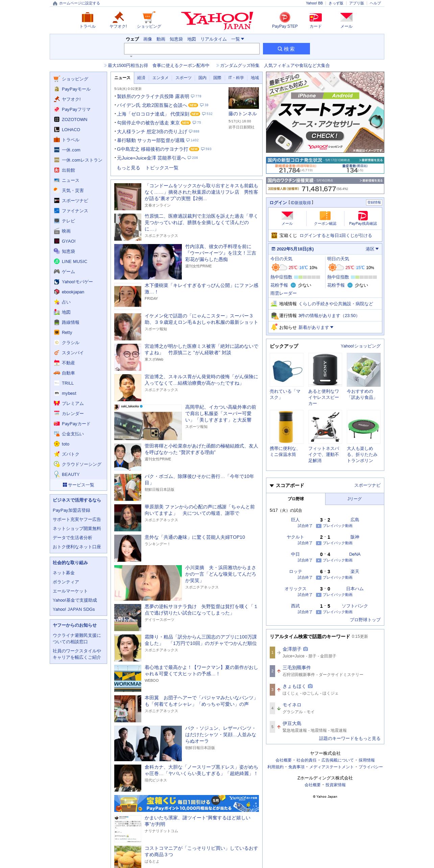
Task: Open サービス一覧 link in sidebar
Action: pos(78,485)
